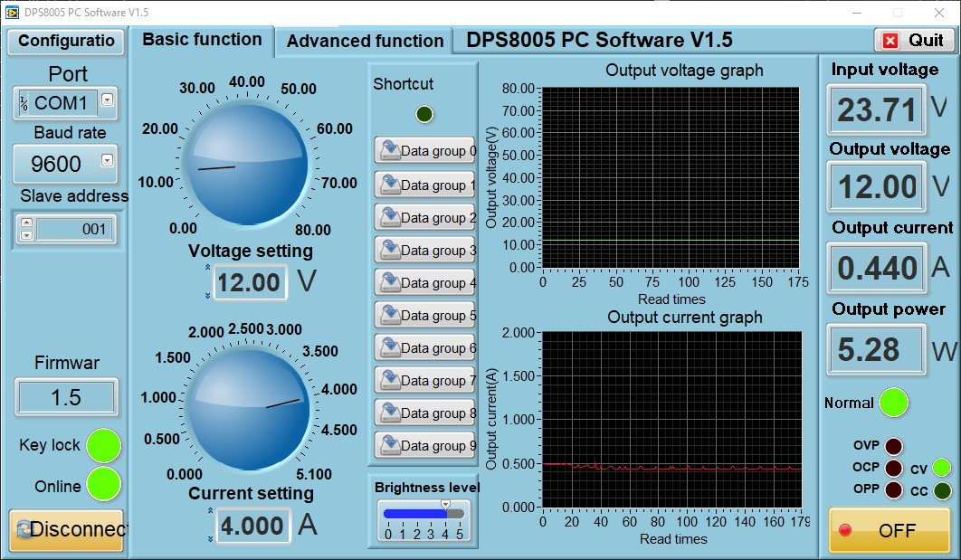Click the current setting field 4.000
Viewport: 961px width, 560px height.
252,526
